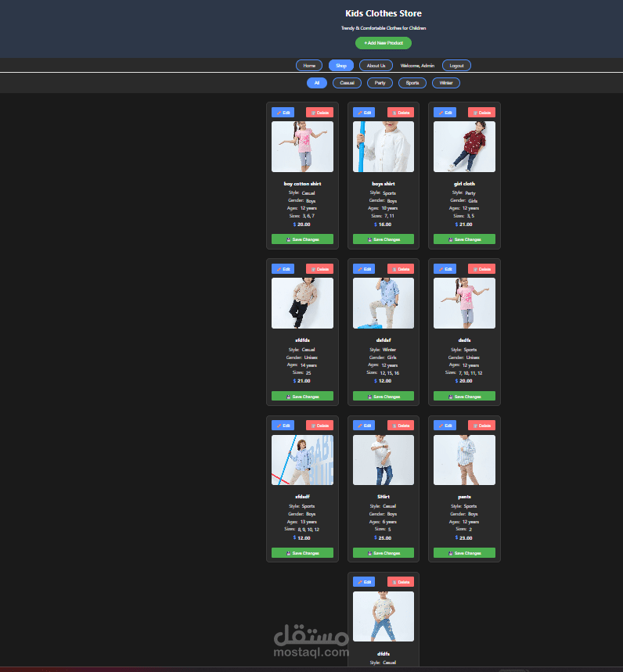Screen dimensions: 623x672
Task: Filter products by Party style
Action: tap(380, 83)
